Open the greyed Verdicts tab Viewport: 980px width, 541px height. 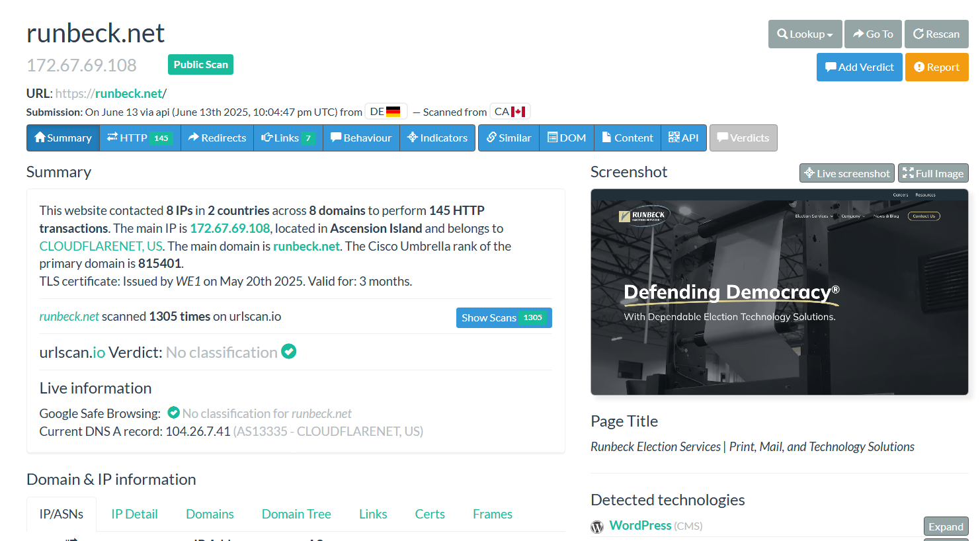(743, 138)
